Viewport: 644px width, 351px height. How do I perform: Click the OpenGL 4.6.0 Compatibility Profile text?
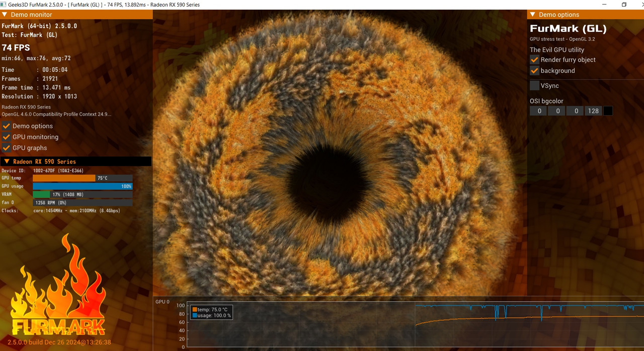(56, 114)
